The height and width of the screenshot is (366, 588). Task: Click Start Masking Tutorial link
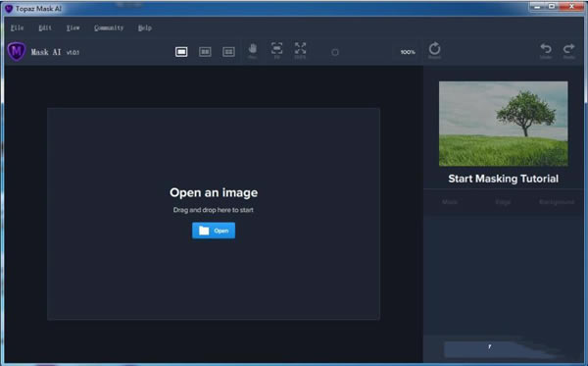(x=504, y=179)
